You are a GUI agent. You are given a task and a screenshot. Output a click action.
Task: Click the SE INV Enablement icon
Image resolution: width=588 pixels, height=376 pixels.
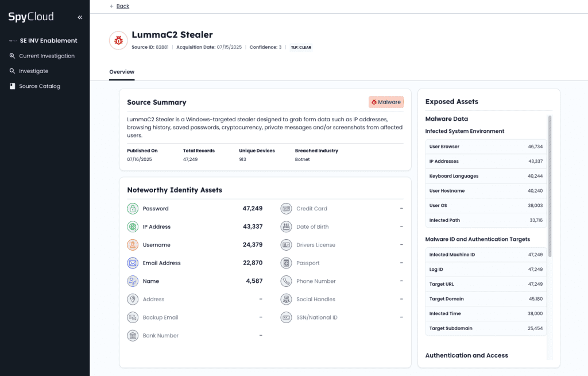[13, 41]
